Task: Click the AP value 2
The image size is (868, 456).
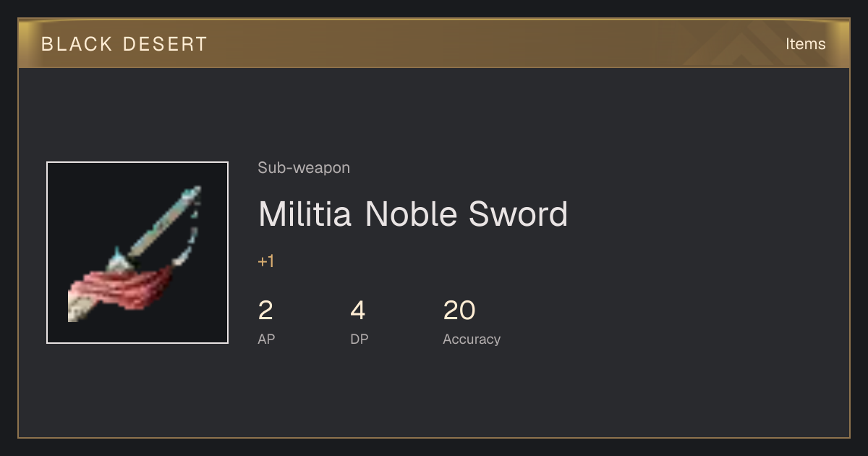Action: point(265,311)
